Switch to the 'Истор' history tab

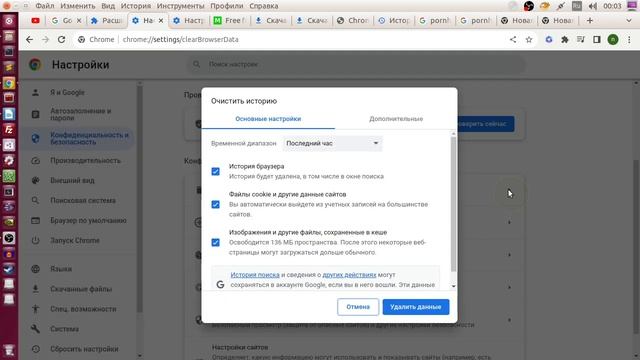394,20
